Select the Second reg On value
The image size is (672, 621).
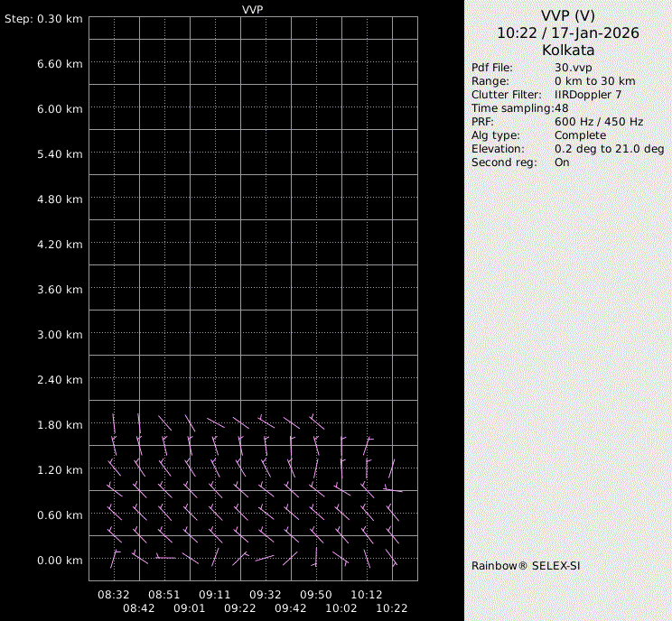pos(562,162)
